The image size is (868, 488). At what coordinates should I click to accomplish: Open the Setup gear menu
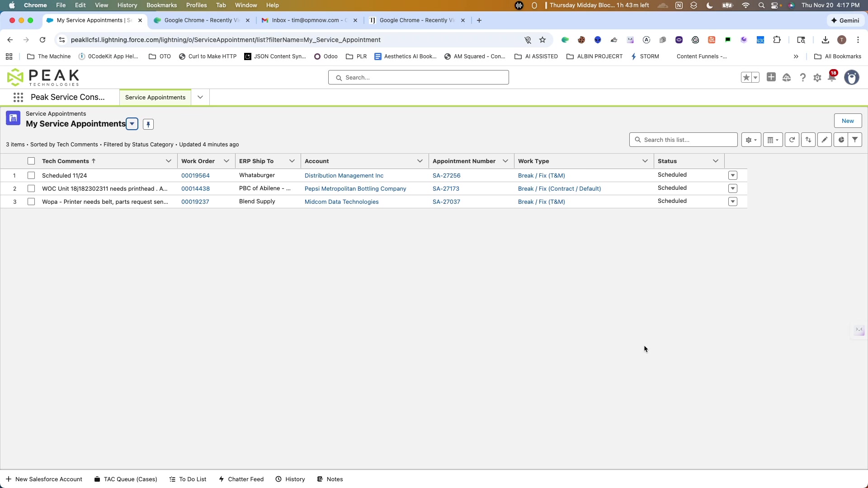pos(817,78)
